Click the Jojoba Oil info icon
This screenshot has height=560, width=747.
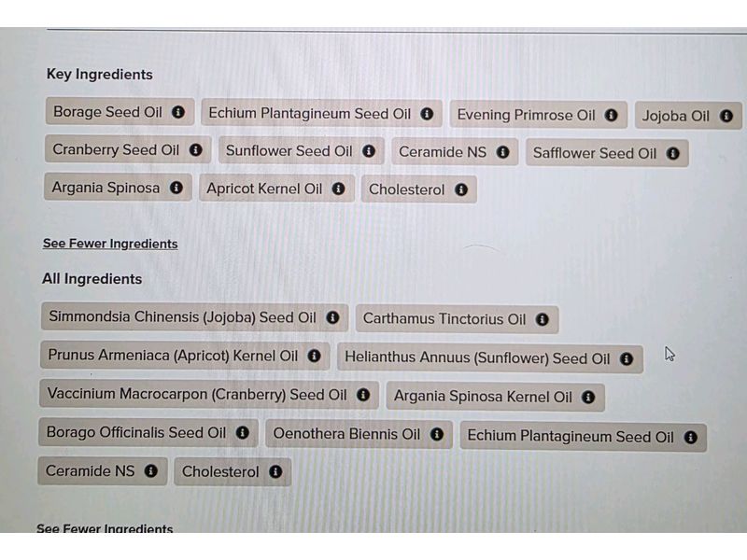(x=726, y=117)
